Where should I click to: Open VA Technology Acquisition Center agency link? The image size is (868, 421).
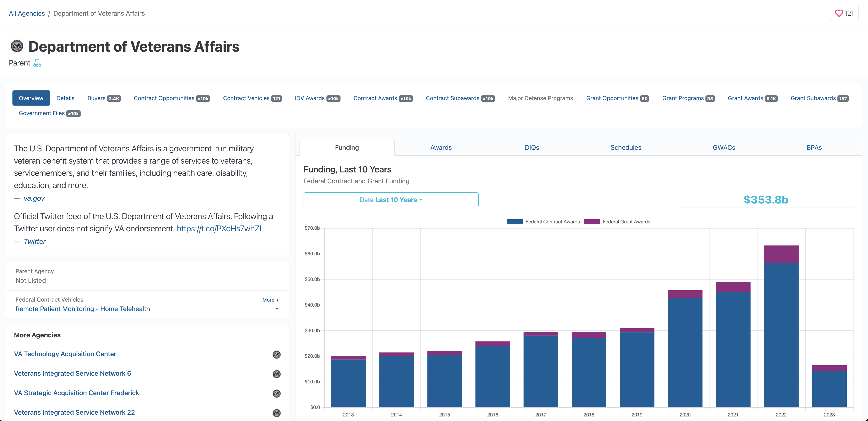coord(65,354)
